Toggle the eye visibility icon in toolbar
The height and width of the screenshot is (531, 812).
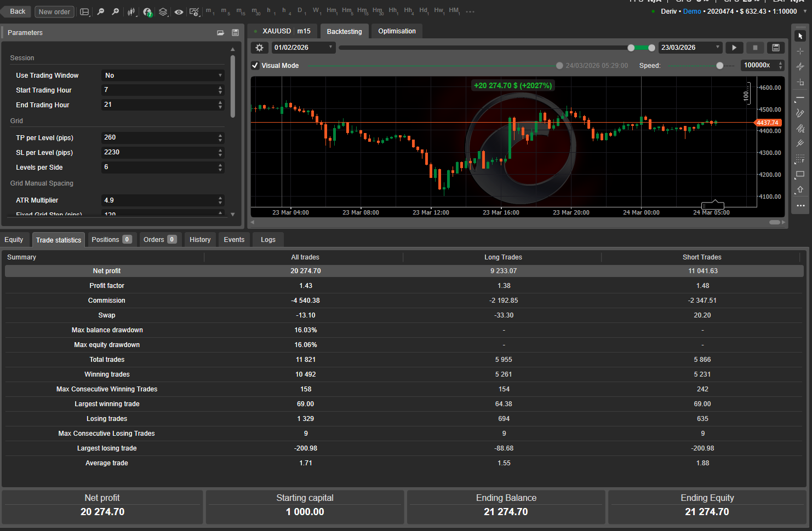pos(179,11)
